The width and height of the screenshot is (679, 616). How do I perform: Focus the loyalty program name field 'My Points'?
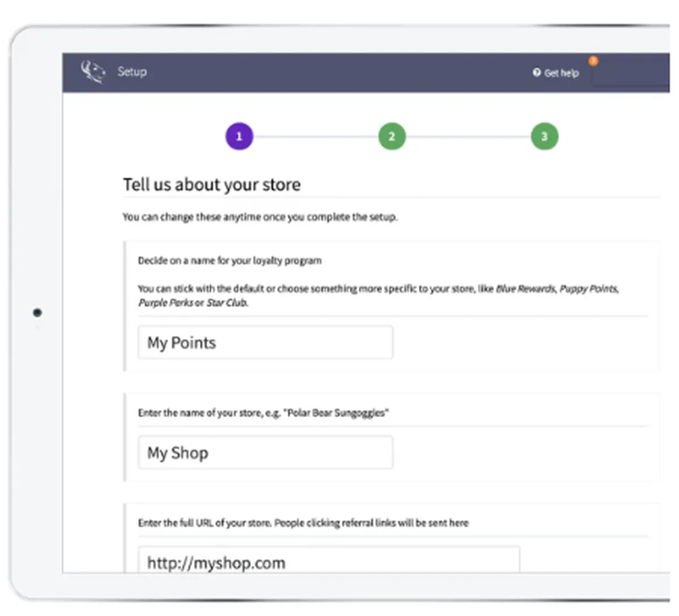pyautogui.click(x=265, y=342)
